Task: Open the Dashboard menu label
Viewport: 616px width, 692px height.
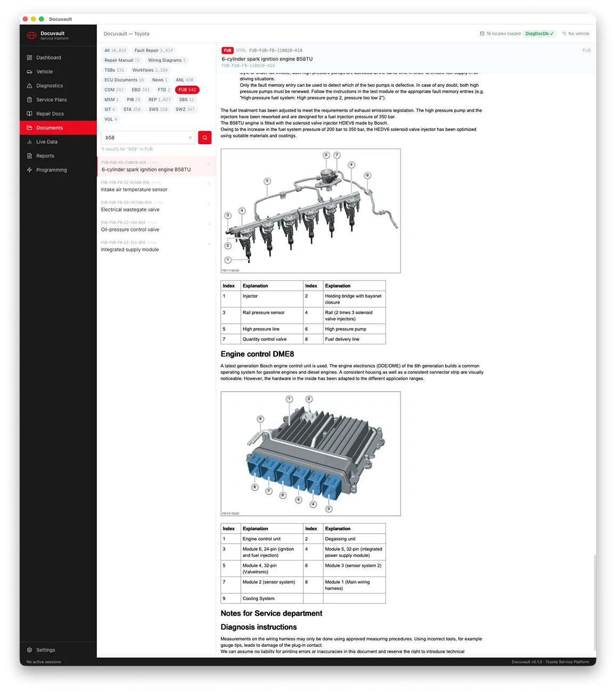Action: point(48,57)
